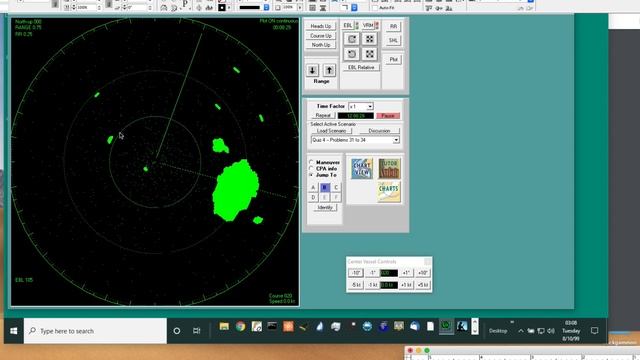Click the Repeat button

(x=323, y=116)
